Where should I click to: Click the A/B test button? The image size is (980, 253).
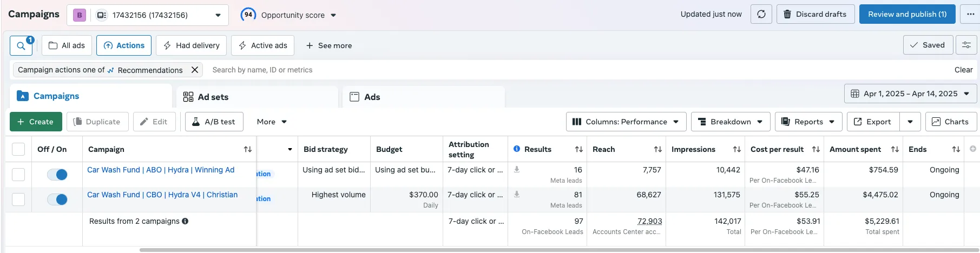coord(214,122)
